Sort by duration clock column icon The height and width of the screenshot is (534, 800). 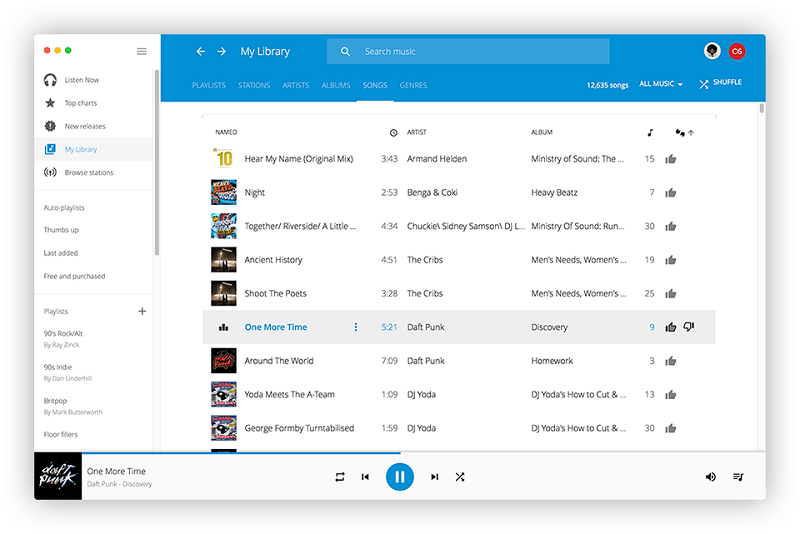393,133
